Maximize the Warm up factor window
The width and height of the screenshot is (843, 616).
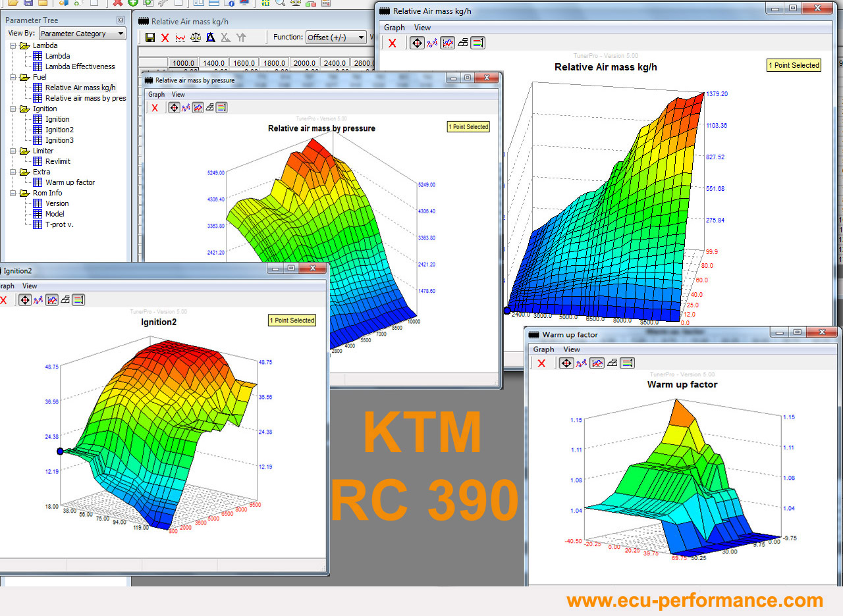click(797, 332)
